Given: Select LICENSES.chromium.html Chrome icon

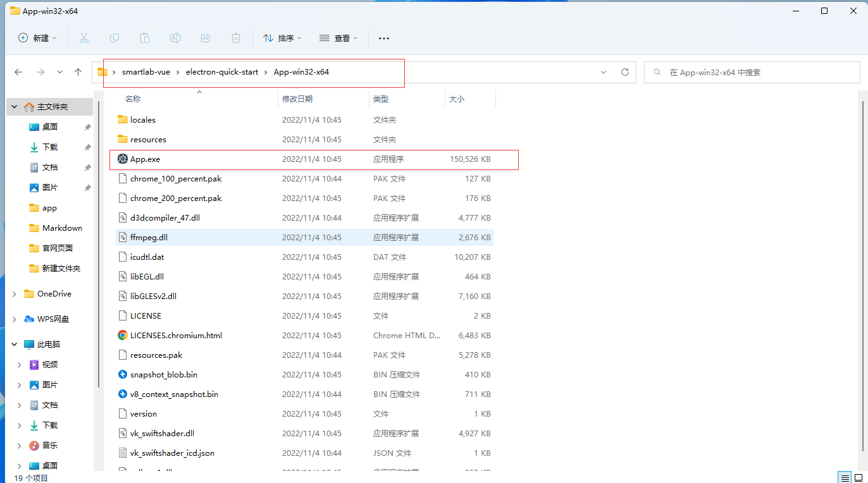Looking at the screenshot, I should pyautogui.click(x=123, y=335).
